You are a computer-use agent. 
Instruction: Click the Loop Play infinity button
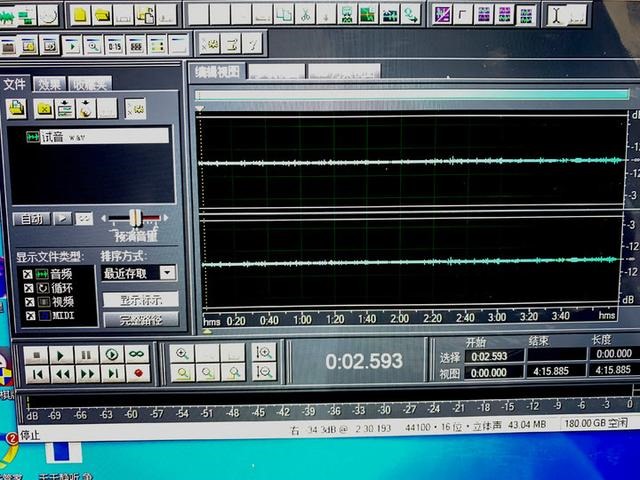(137, 354)
